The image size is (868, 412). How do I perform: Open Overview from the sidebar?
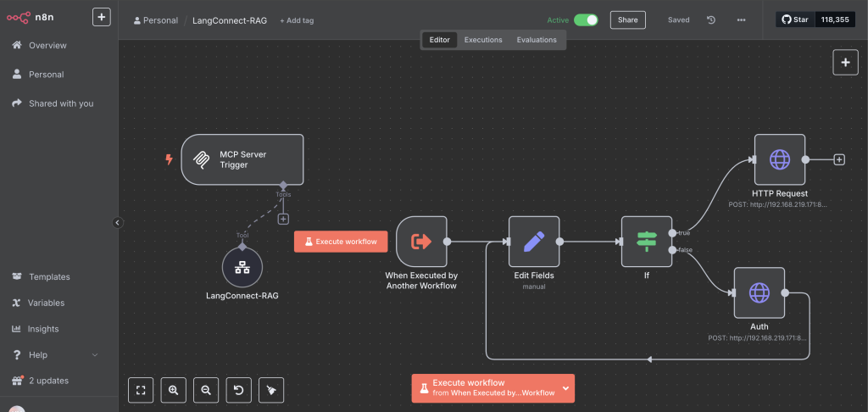pos(47,46)
